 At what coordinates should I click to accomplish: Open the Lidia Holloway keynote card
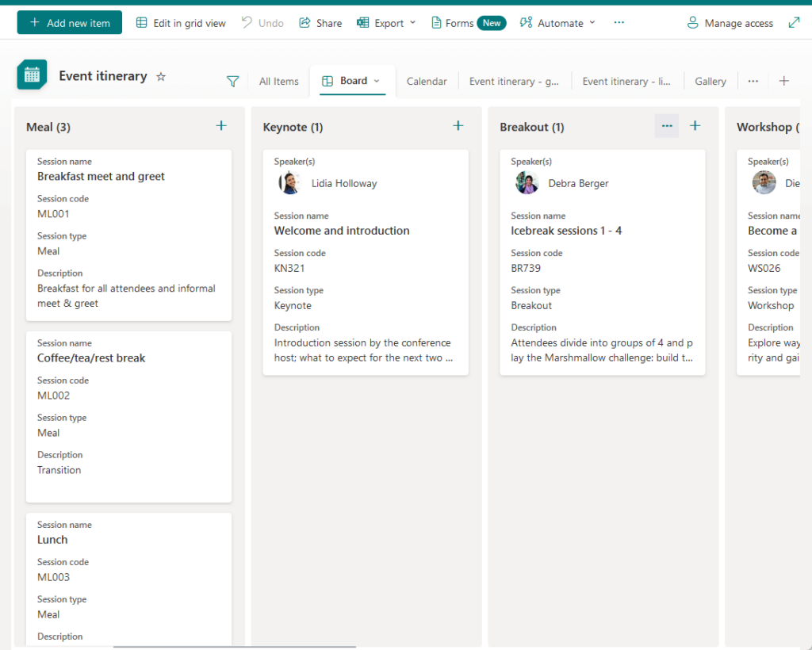pyautogui.click(x=366, y=262)
